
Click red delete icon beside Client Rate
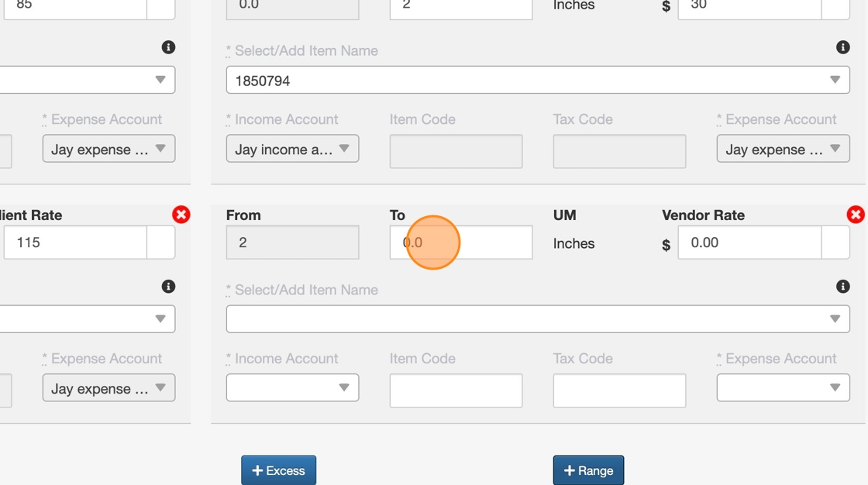181,215
